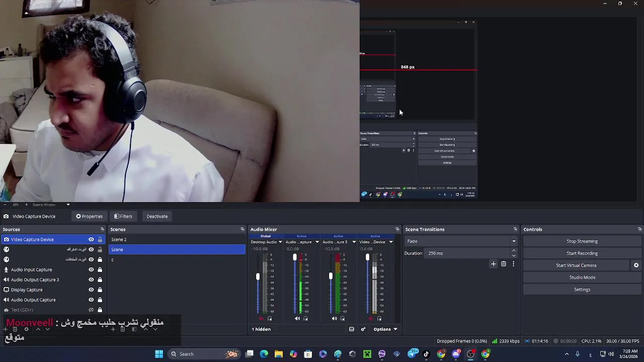Lock the Video Capture Device source
Viewport: 644px width, 362px height.
100,239
